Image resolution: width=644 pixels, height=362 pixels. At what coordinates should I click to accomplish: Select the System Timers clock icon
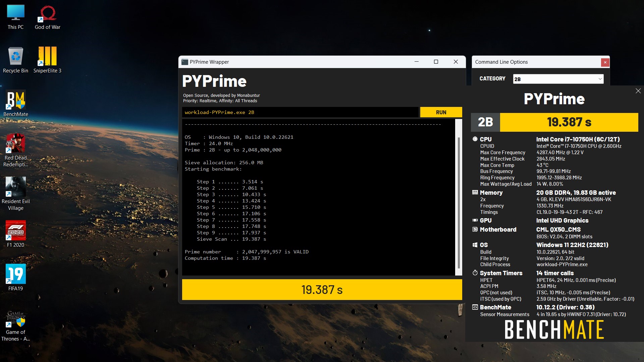tap(475, 273)
